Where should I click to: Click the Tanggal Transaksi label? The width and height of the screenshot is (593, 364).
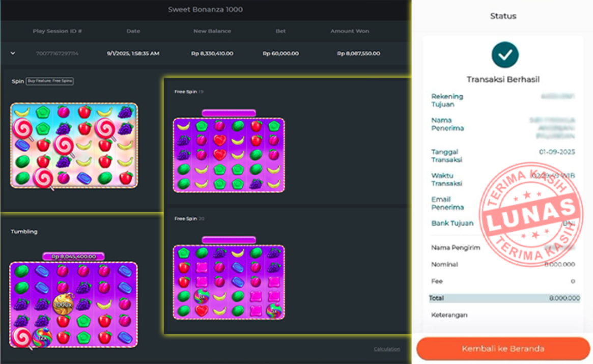446,156
